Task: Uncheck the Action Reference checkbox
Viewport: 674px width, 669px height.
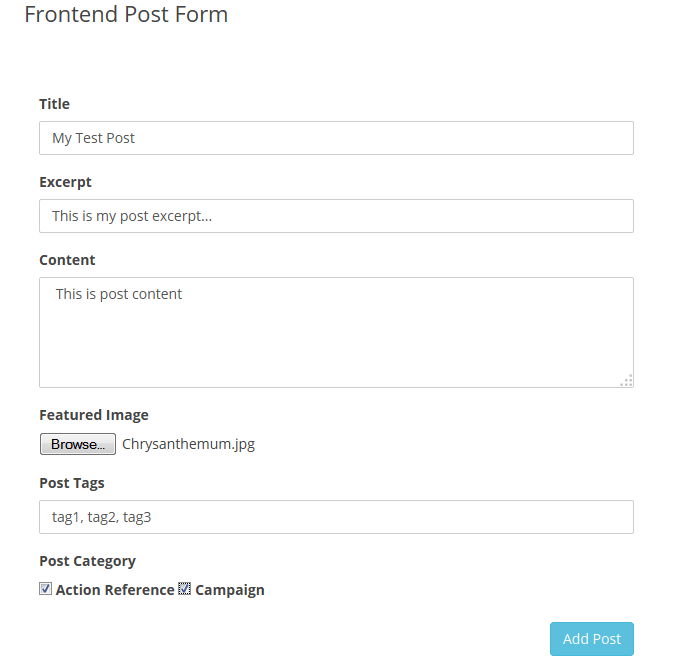Action: pos(45,589)
